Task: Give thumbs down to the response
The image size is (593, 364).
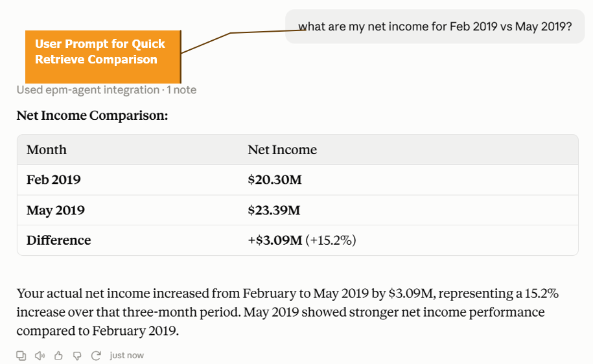Action: coord(77,356)
